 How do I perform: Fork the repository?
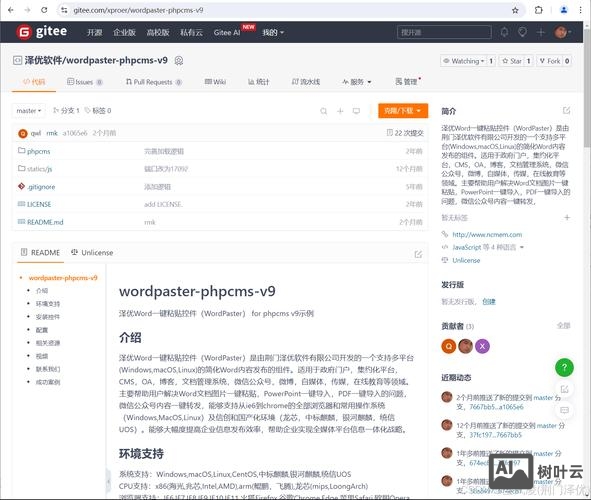click(x=550, y=61)
